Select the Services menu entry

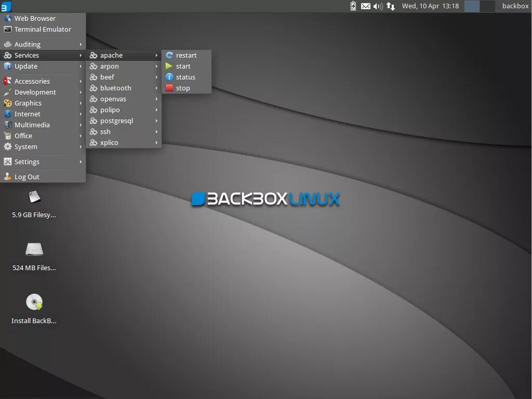[x=43, y=55]
